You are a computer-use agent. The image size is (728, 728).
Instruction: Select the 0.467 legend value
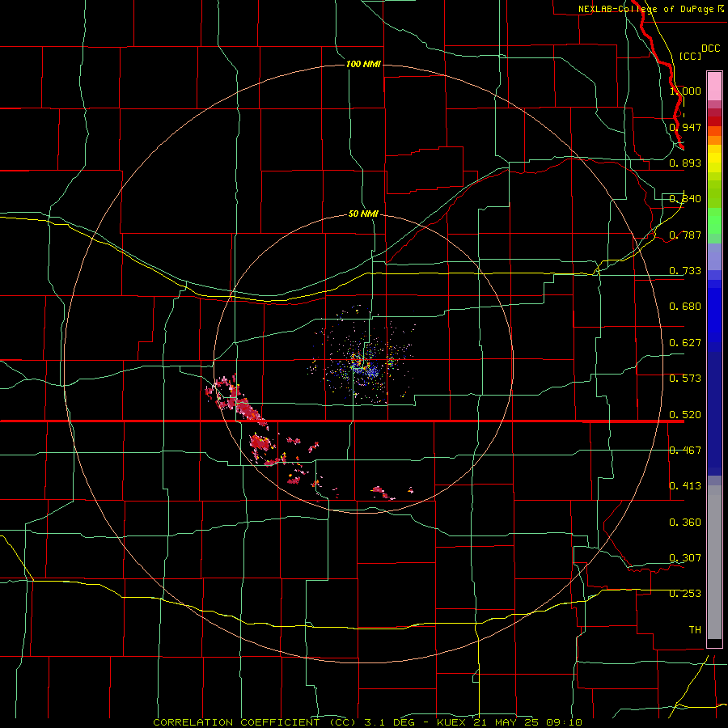[x=685, y=451]
